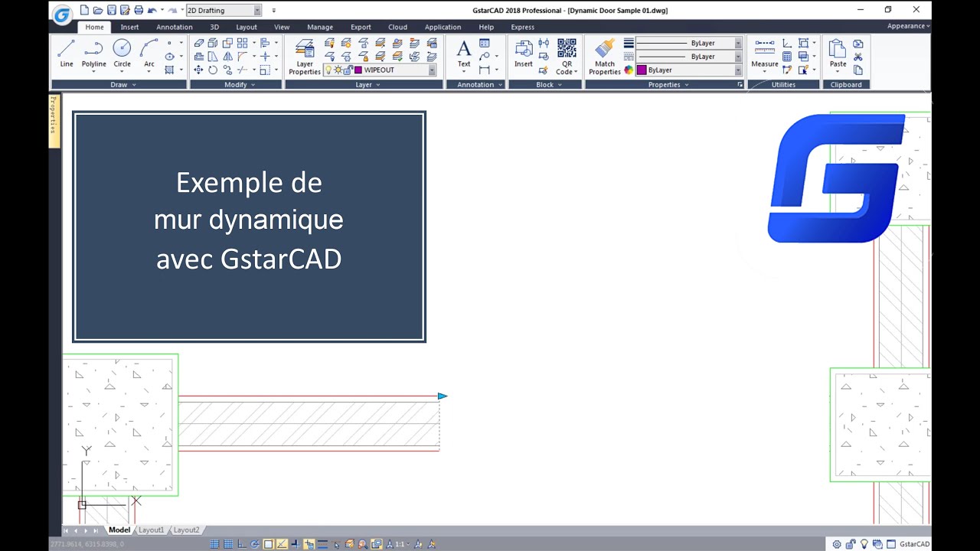Switch to the Annotation ribbon tab

pos(175,27)
